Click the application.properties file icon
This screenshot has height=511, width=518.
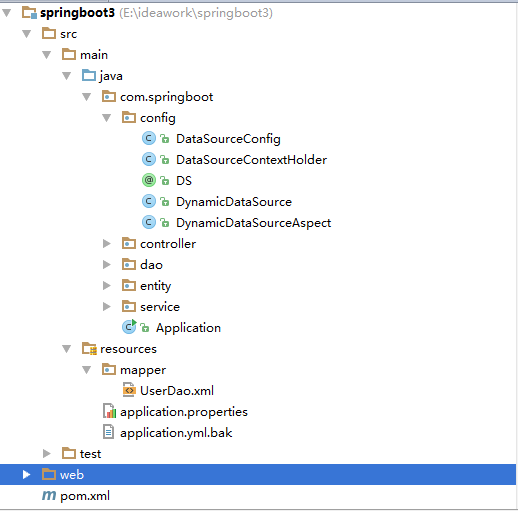(110, 411)
